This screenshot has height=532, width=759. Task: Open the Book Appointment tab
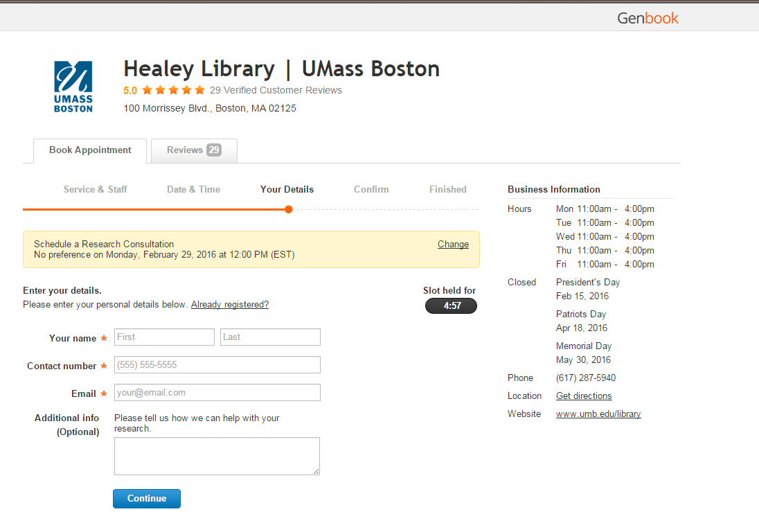pyautogui.click(x=90, y=150)
